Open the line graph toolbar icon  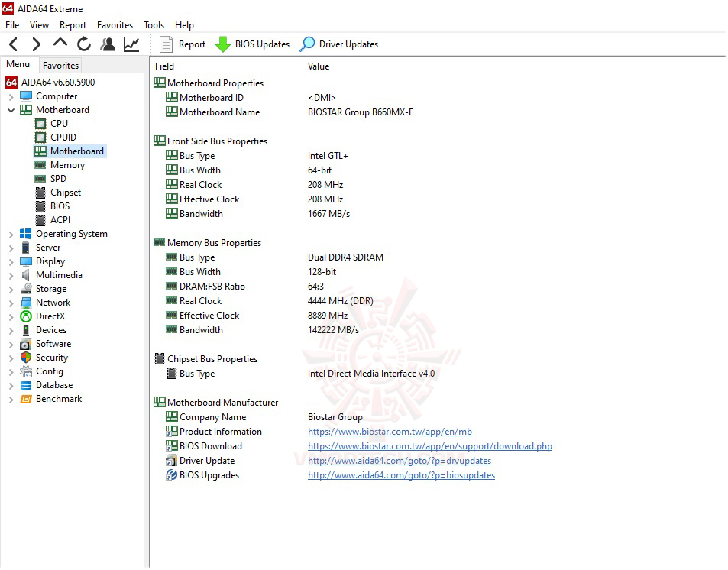[131, 44]
